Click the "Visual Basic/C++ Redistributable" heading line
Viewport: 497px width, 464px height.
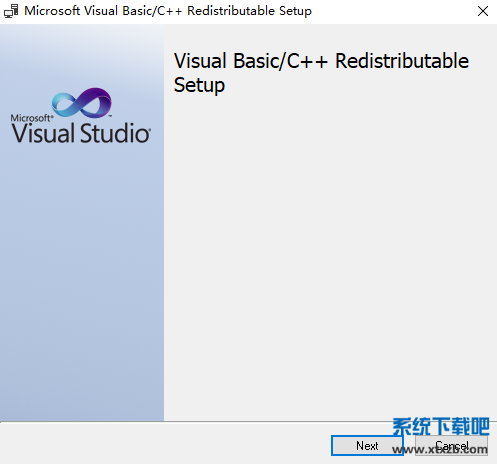click(321, 61)
